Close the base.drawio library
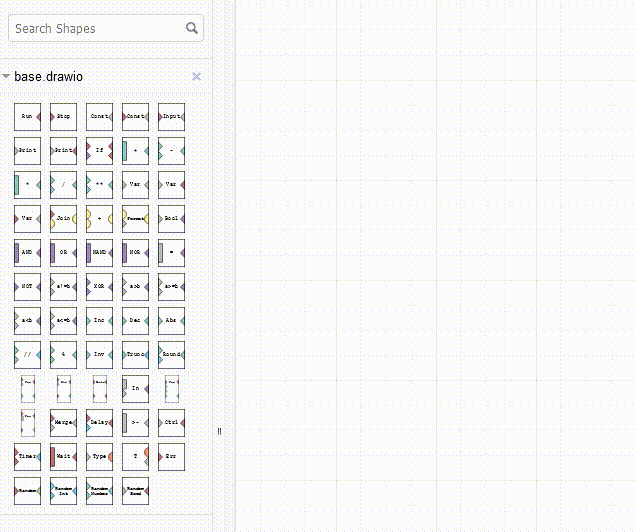Viewport: 636px width, 532px height. click(x=196, y=77)
